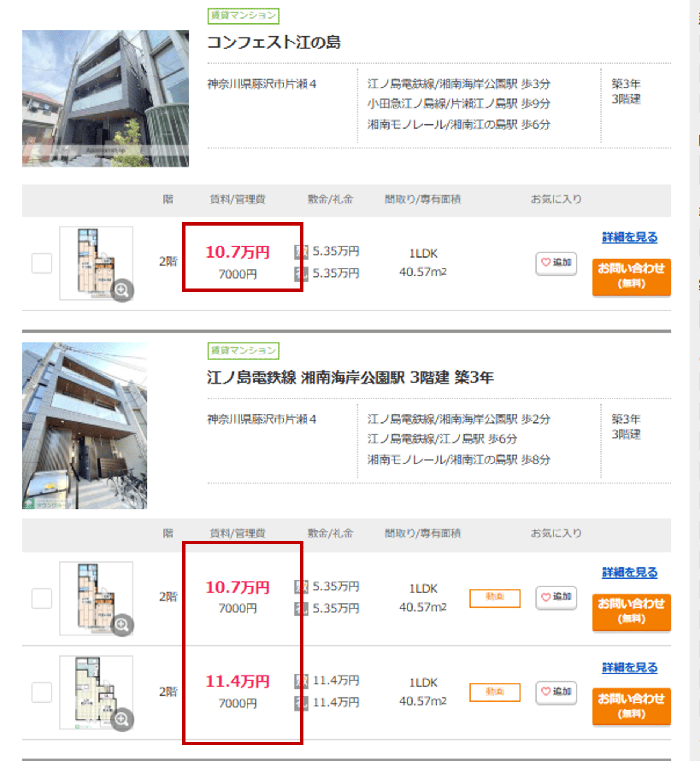
Task: Tick checkbox for the コンフェスト江の島 unit
Action: click(42, 263)
